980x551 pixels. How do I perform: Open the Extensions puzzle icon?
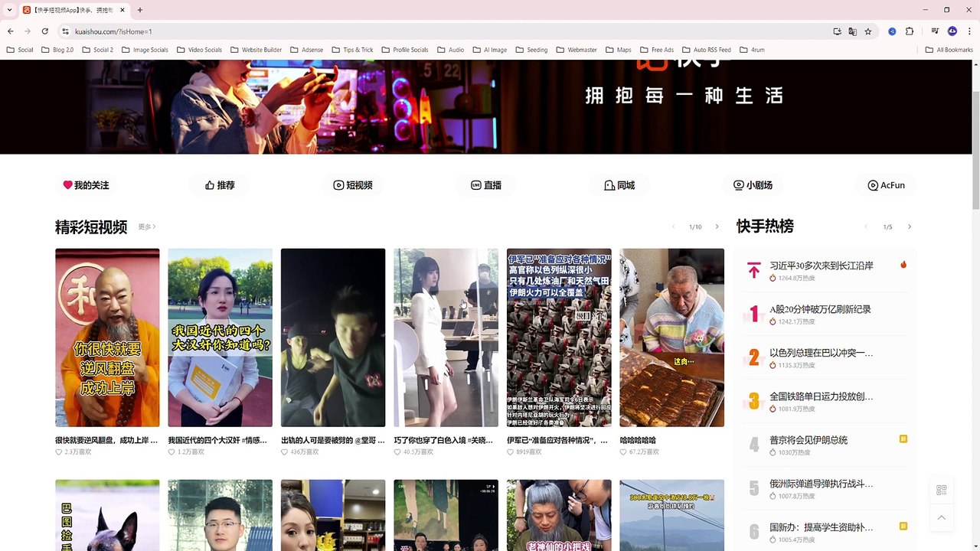pyautogui.click(x=910, y=31)
